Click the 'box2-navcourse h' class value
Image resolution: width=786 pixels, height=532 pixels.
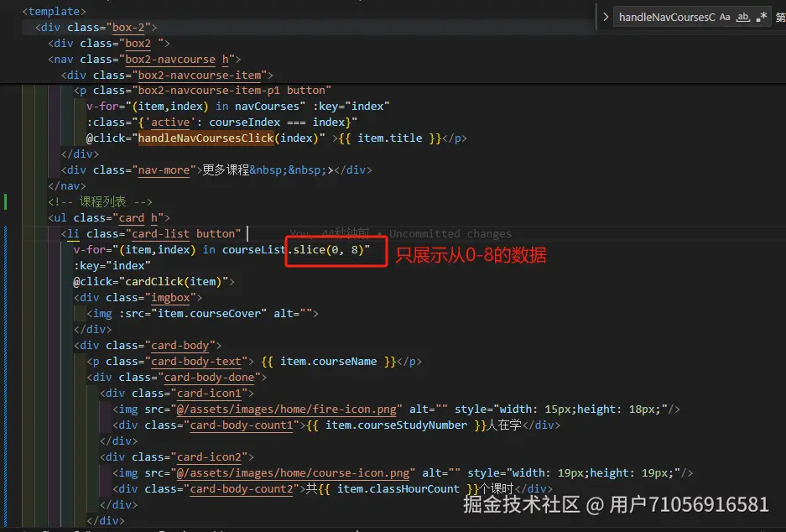(176, 60)
